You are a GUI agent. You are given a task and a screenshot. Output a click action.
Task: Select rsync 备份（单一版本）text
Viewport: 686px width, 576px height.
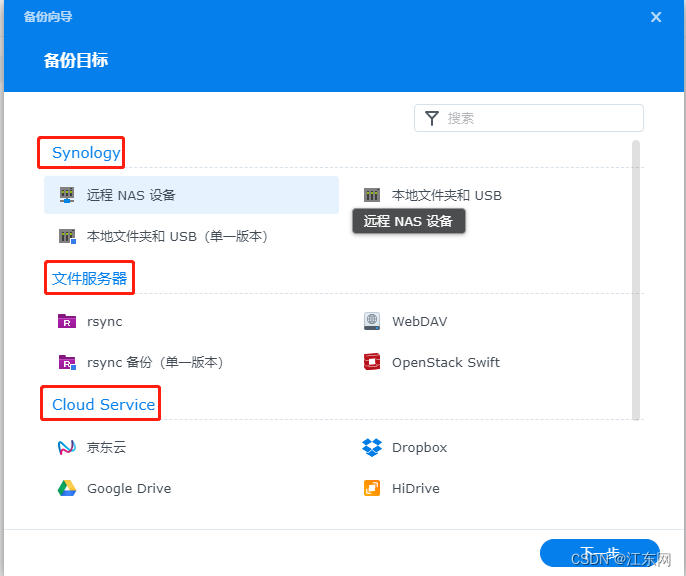click(155, 363)
